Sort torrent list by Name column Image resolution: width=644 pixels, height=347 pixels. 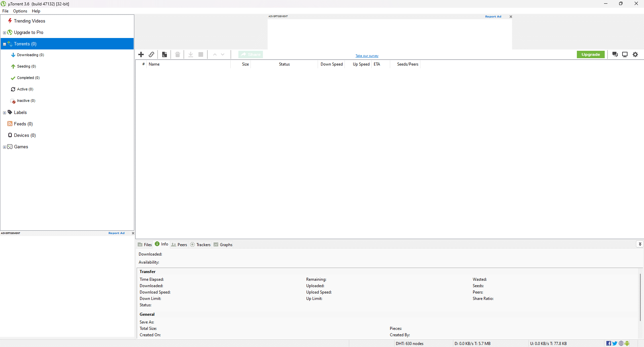[188, 64]
